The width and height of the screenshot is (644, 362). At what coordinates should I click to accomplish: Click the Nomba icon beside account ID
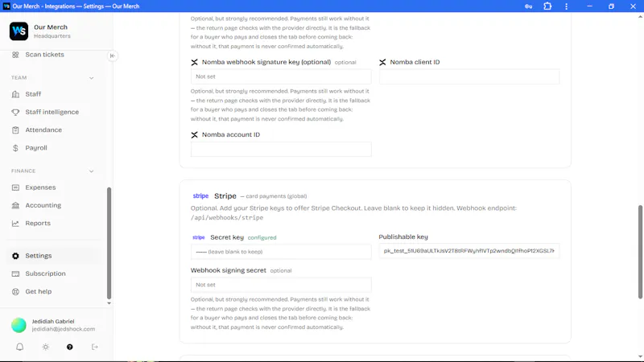pos(194,135)
